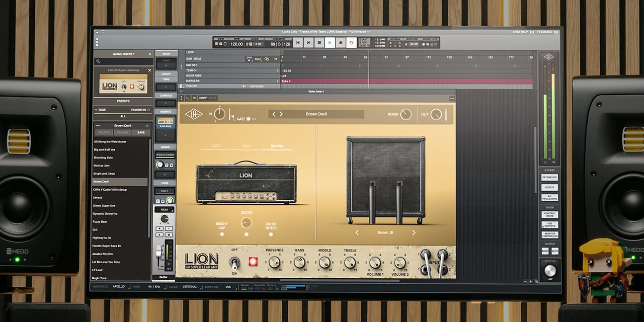Screen dimensions: 644x322
Task: Bypass ALL PROCESSING on the right panel
Action: click(549, 197)
